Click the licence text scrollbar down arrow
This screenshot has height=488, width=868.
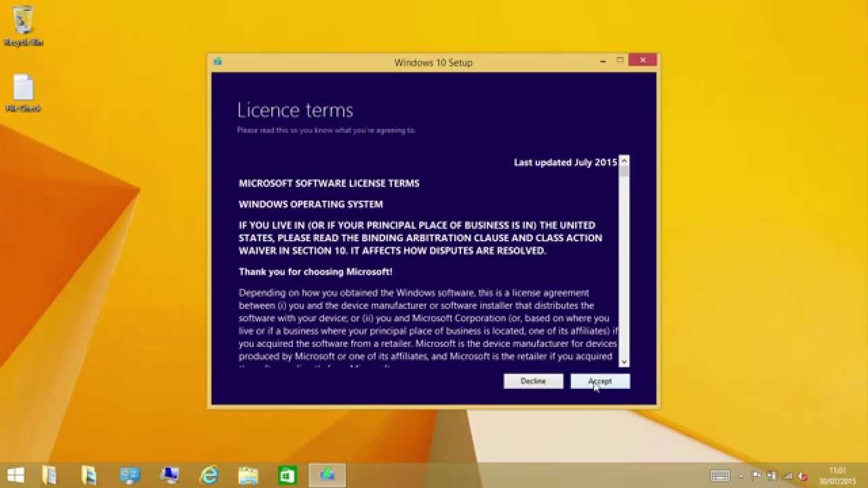point(625,362)
